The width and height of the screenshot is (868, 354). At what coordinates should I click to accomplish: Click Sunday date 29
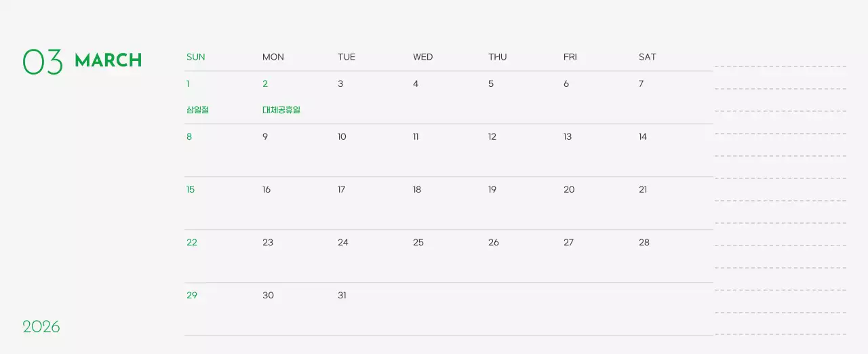click(192, 296)
